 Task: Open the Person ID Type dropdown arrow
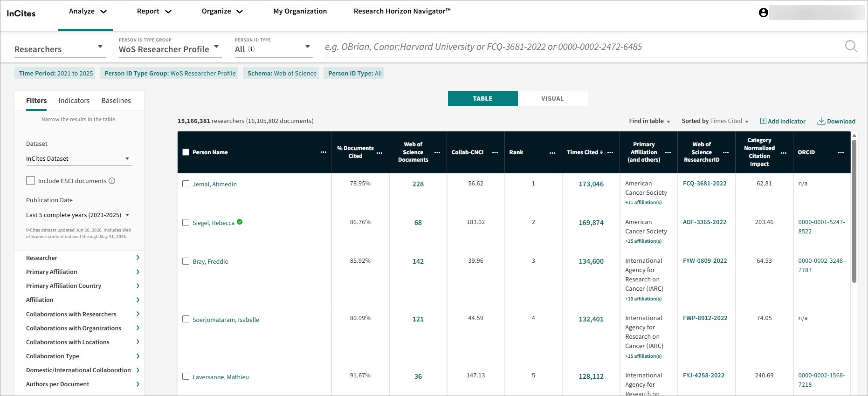point(307,47)
